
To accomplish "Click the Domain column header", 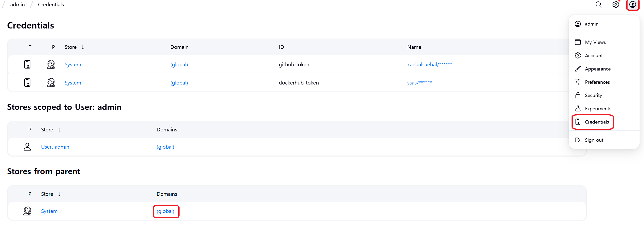I will click(x=179, y=47).
